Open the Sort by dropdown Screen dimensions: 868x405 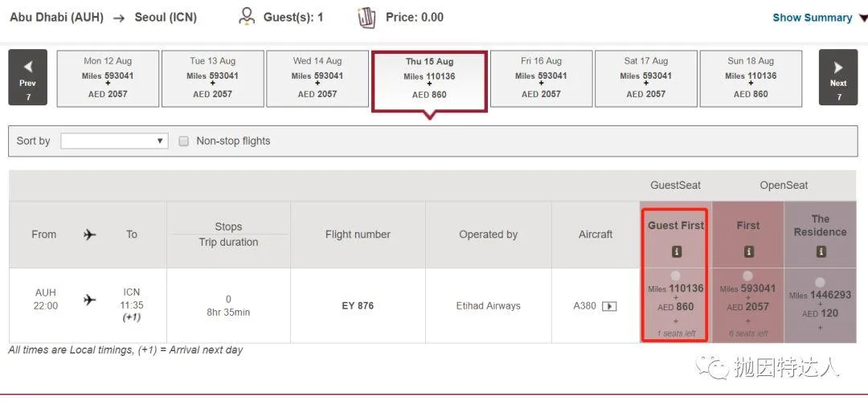click(114, 141)
